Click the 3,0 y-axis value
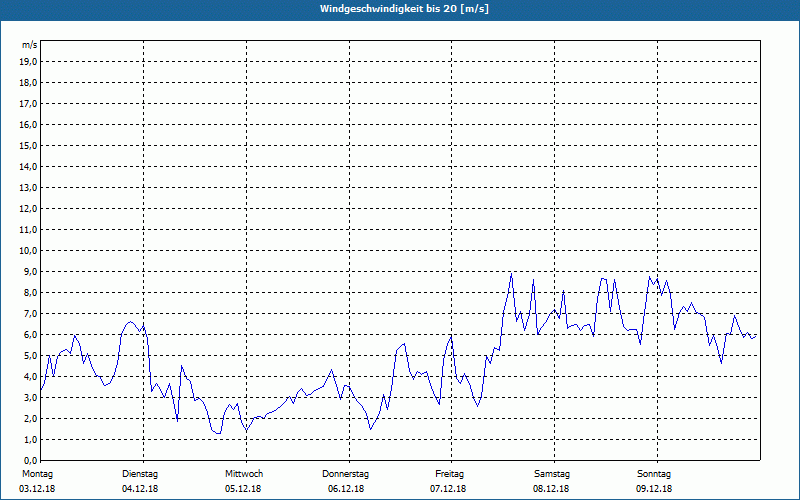 30,397
